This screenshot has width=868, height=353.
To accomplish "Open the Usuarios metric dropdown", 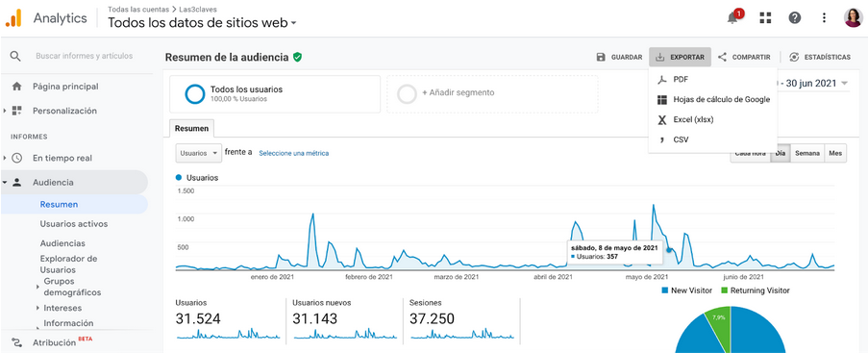I will 199,153.
